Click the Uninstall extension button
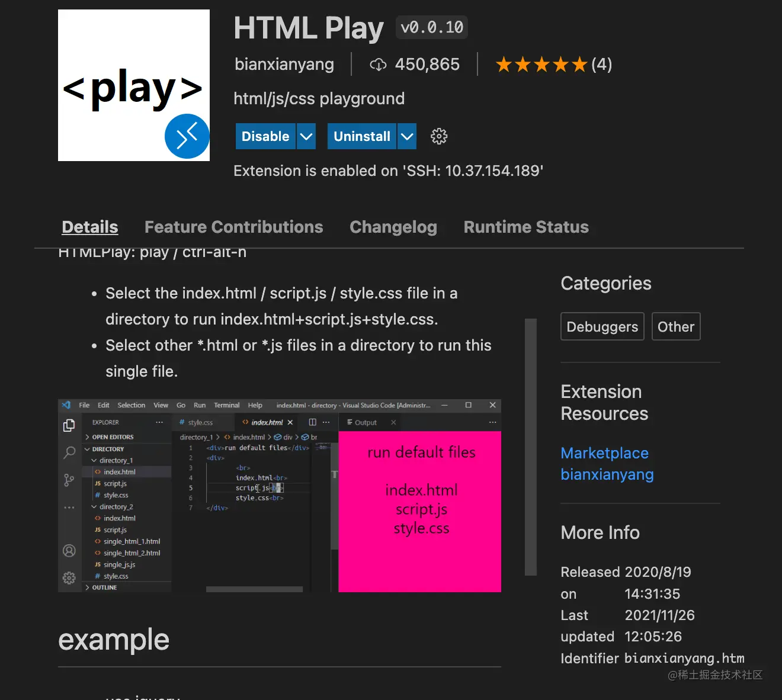 coord(362,136)
